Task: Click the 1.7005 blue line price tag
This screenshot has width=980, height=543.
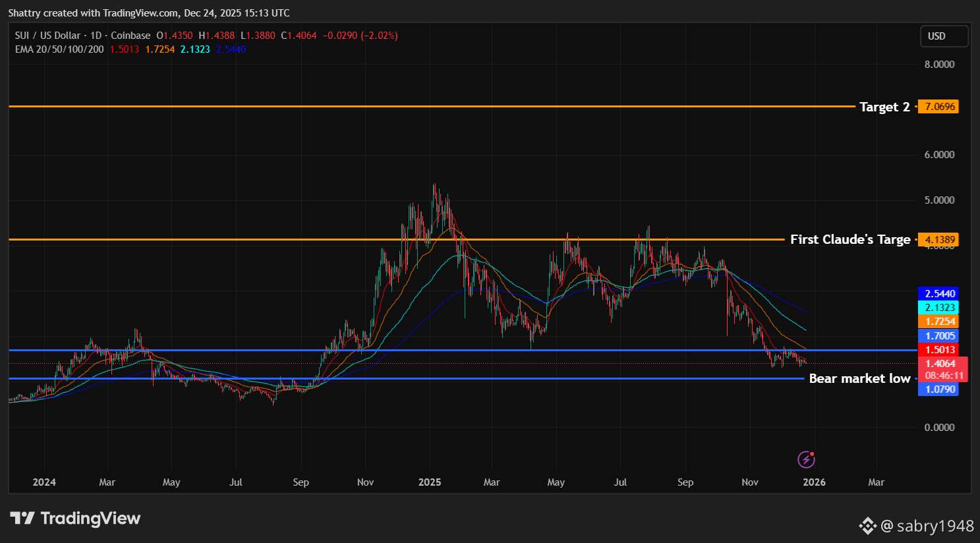Action: (939, 336)
